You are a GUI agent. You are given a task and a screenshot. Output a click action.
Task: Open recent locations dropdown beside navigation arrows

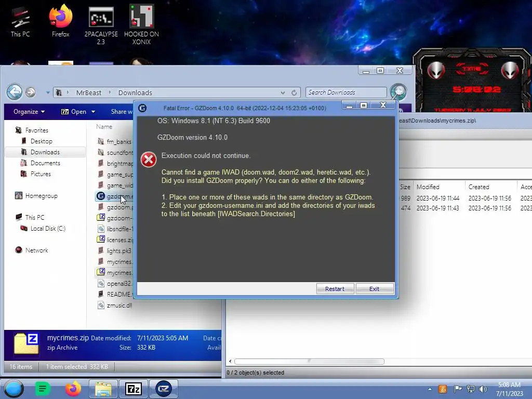pos(47,92)
